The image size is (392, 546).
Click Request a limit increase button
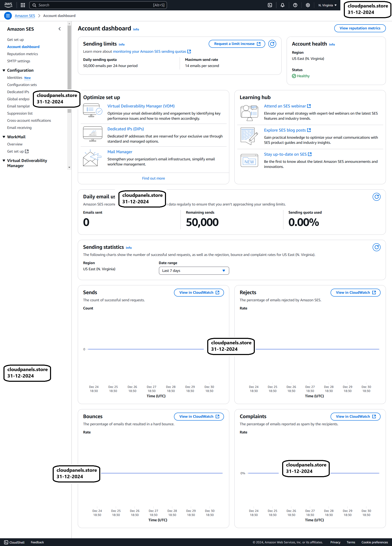pos(237,44)
